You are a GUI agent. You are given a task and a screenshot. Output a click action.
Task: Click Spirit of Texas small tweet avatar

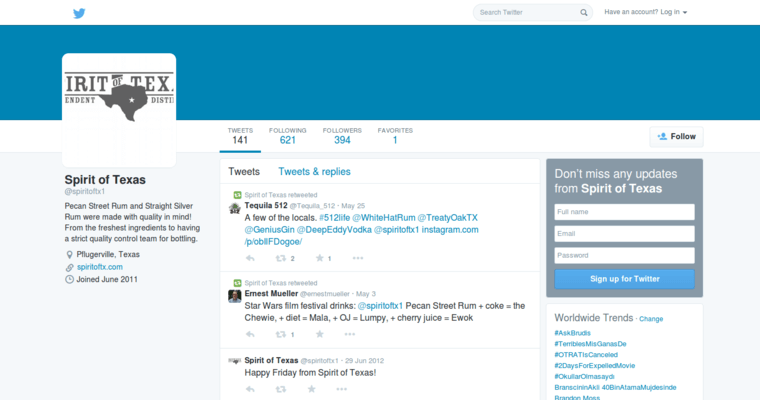click(235, 361)
